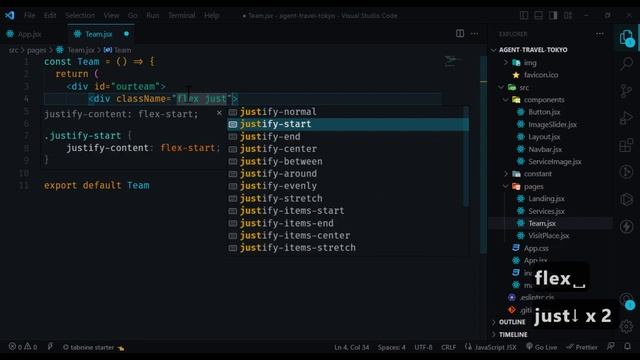The image size is (640, 360).
Task: Close the suggestion documentation popup
Action: click(219, 113)
